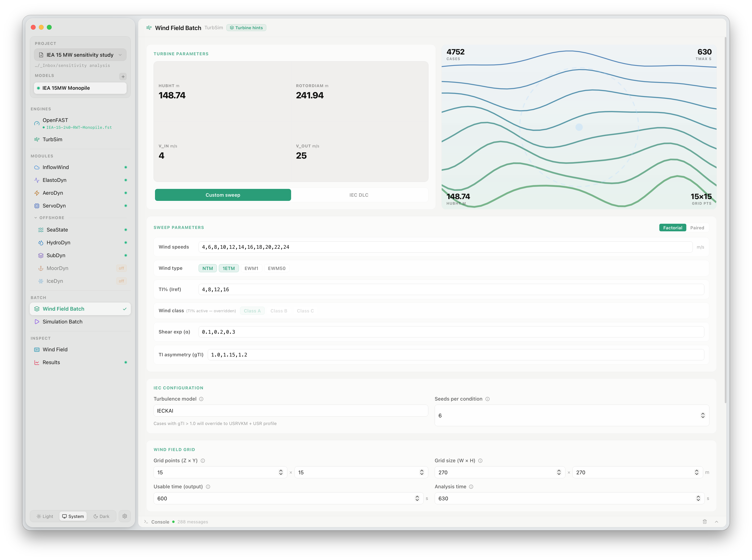The image size is (752, 560).
Task: Click the Seeds per condition info icon
Action: (487, 399)
